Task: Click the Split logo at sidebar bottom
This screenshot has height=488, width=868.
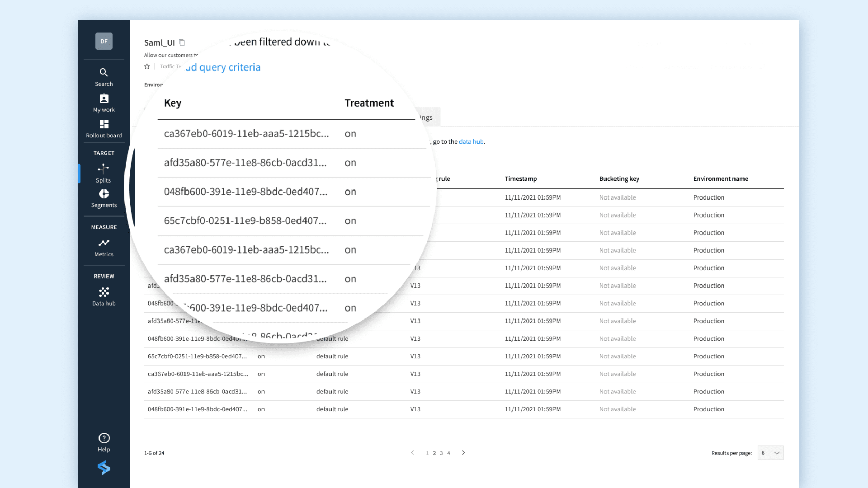Action: pyautogui.click(x=104, y=468)
